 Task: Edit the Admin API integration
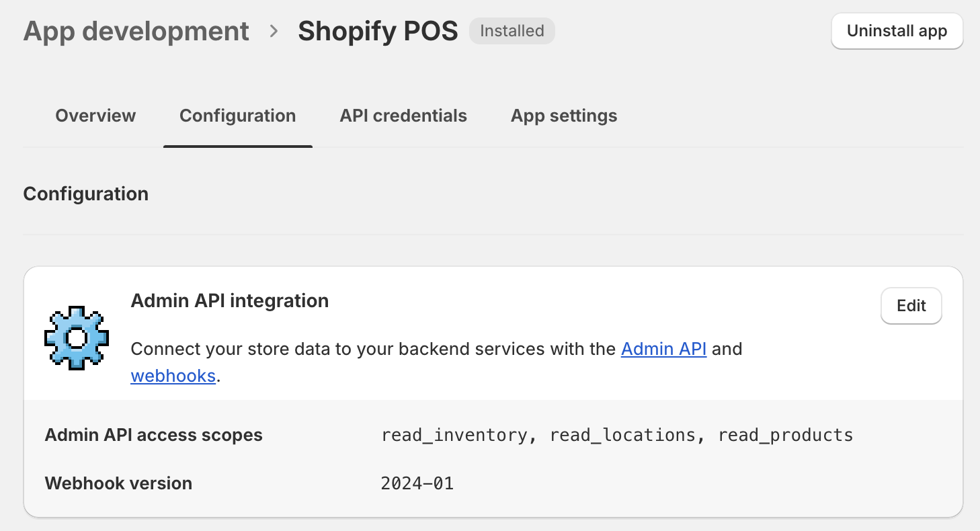(911, 306)
